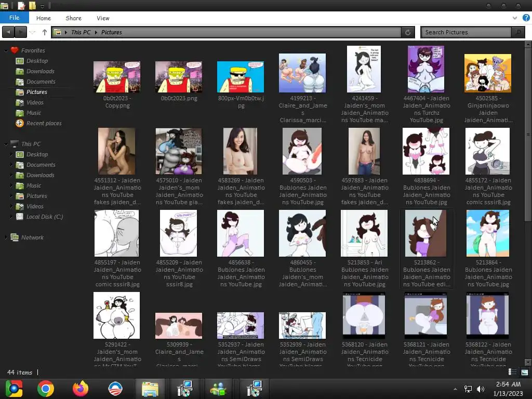Screen dimensions: 532x399
Task: Expand Desktop under This PC
Action: [x=11, y=154]
